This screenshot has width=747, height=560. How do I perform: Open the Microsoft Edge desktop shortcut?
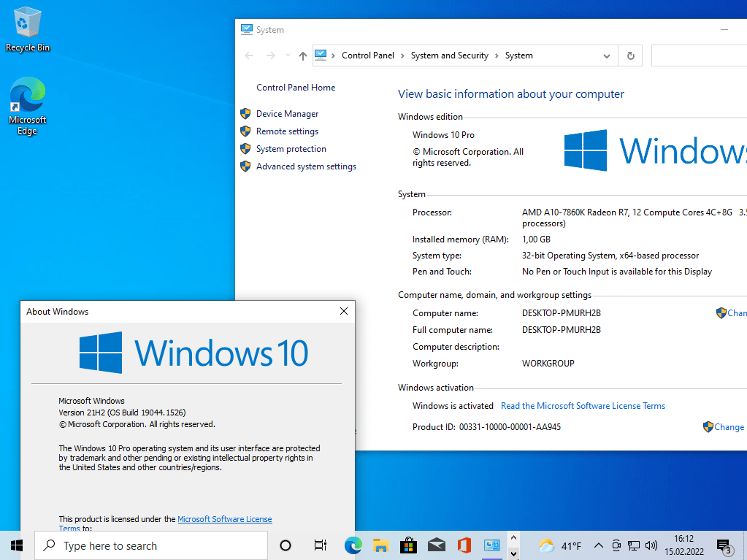click(x=28, y=106)
